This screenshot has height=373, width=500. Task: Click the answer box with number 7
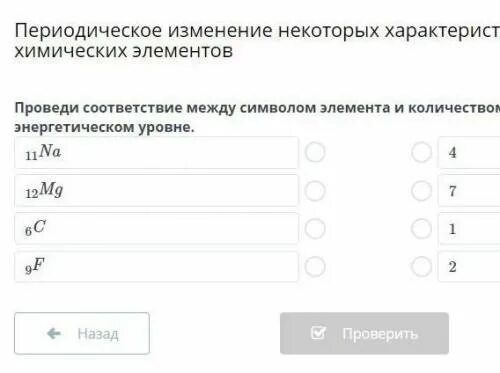(469, 191)
